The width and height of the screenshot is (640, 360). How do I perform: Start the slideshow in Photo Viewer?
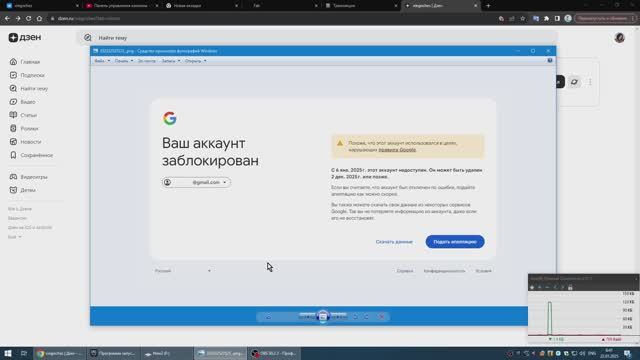[x=323, y=317]
